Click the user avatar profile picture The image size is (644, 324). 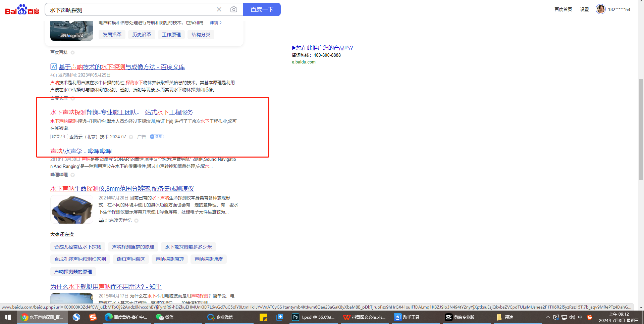pos(600,9)
